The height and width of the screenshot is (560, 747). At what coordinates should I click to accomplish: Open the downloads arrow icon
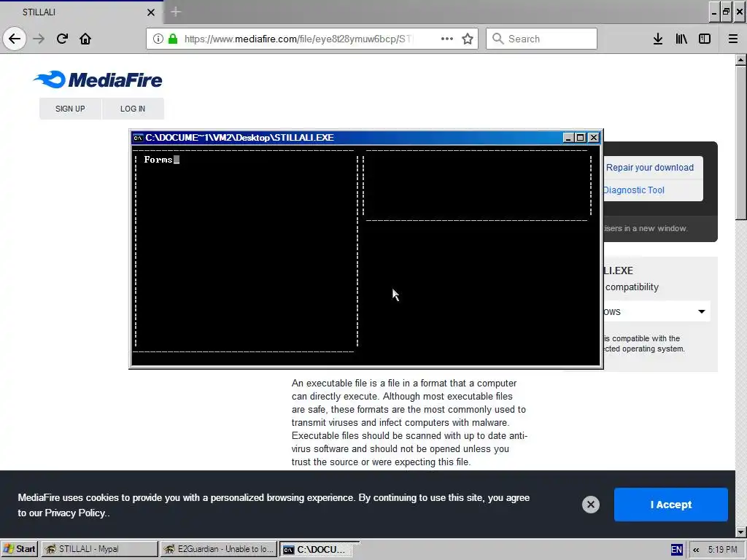(x=658, y=39)
